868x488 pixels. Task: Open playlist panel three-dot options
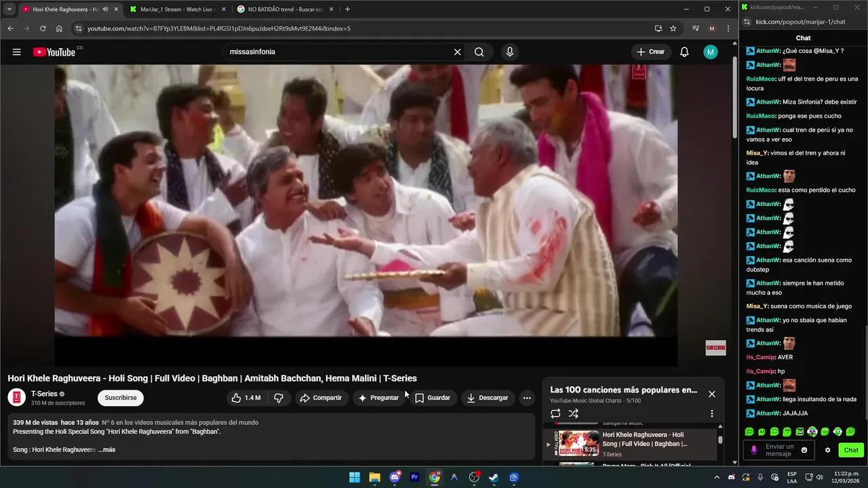(711, 413)
